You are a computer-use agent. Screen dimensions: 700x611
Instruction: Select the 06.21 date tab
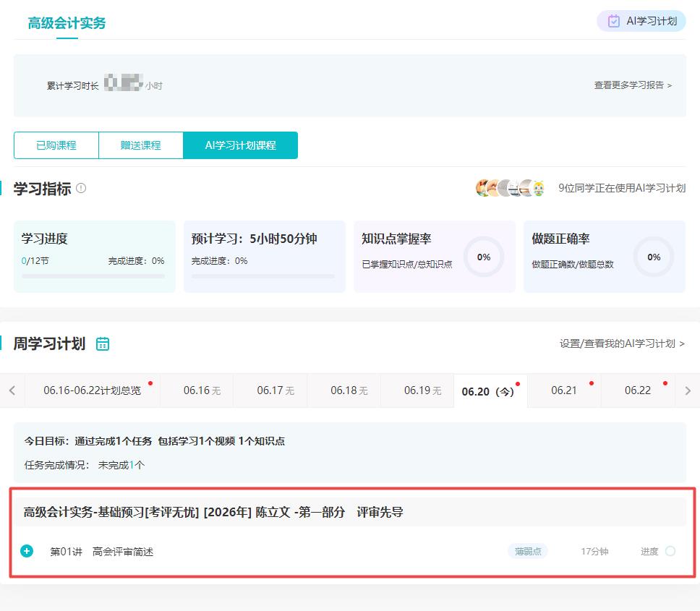[x=564, y=390]
